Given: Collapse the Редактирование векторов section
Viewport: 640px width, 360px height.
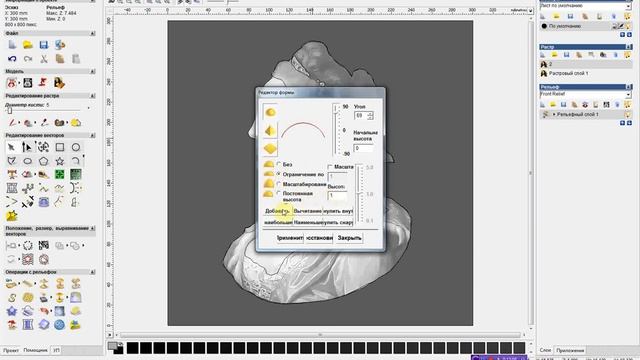Looking at the screenshot, I should (x=93, y=135).
